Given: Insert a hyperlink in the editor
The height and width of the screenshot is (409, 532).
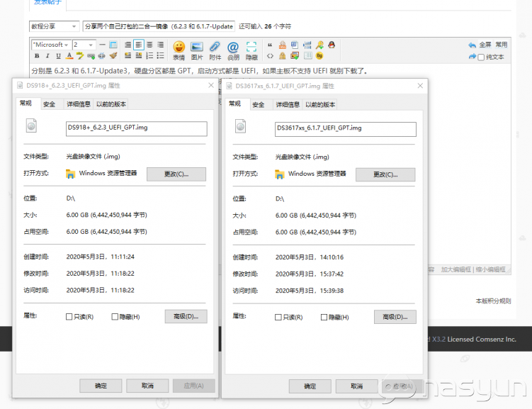Looking at the screenshot, I should click(91, 56).
